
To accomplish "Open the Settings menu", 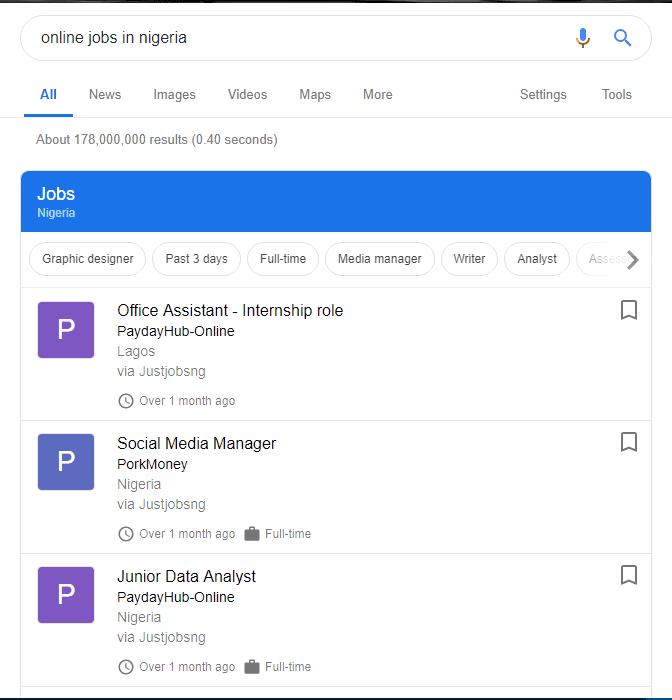I will pos(543,95).
